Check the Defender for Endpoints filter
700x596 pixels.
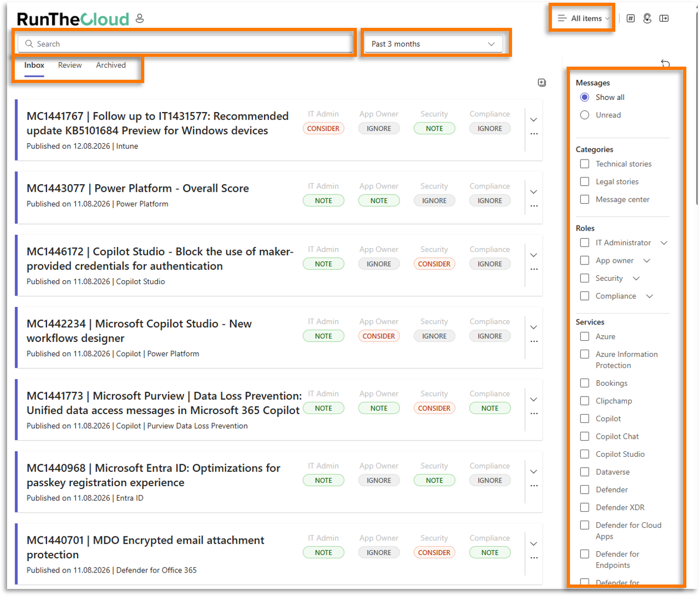(x=585, y=554)
